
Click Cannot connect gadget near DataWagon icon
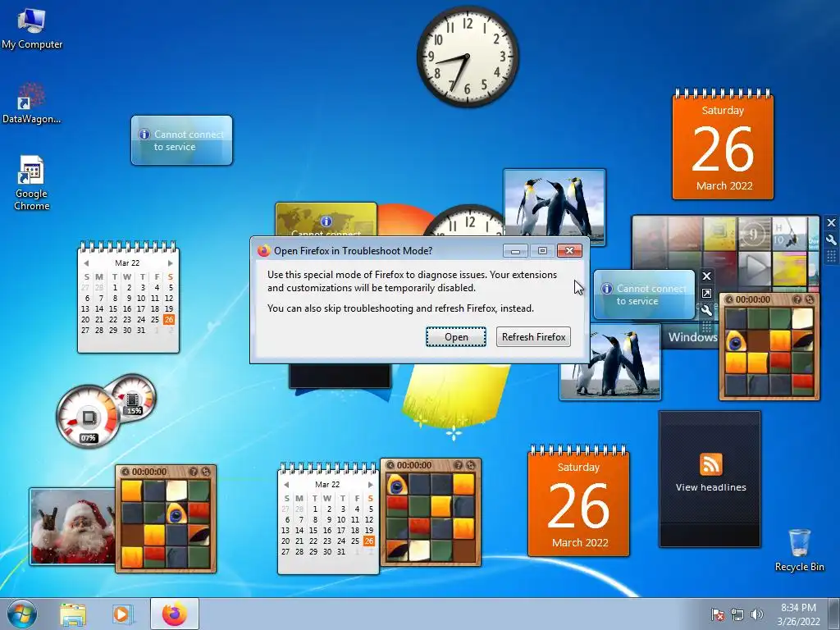[x=181, y=140]
